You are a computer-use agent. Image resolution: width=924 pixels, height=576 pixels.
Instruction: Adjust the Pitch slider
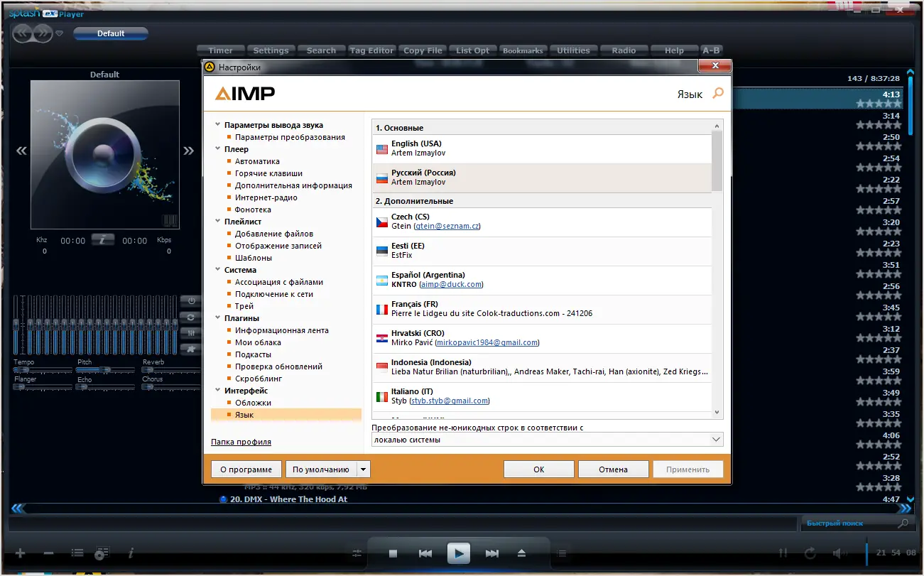click(x=105, y=370)
